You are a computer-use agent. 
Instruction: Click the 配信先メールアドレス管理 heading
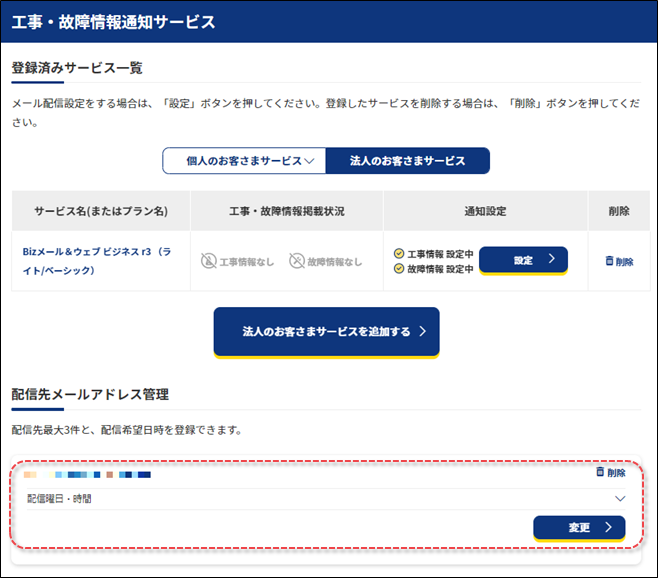[x=90, y=395]
